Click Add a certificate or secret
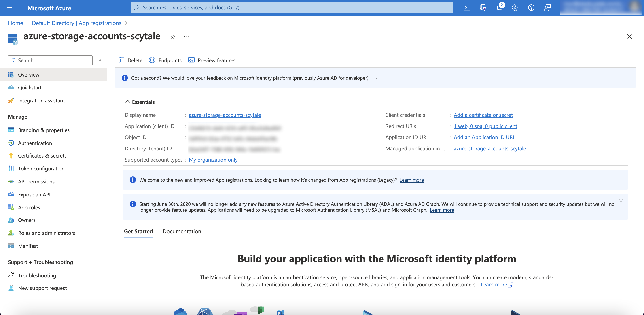The width and height of the screenshot is (644, 315). 483,115
